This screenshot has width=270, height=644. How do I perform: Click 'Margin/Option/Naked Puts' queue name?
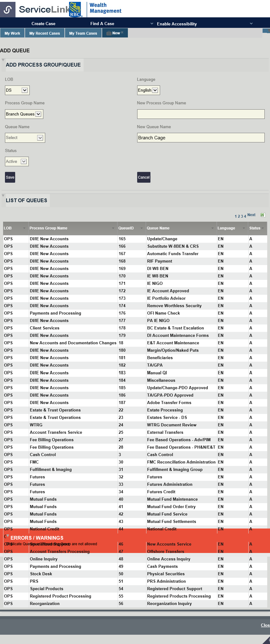point(173,350)
